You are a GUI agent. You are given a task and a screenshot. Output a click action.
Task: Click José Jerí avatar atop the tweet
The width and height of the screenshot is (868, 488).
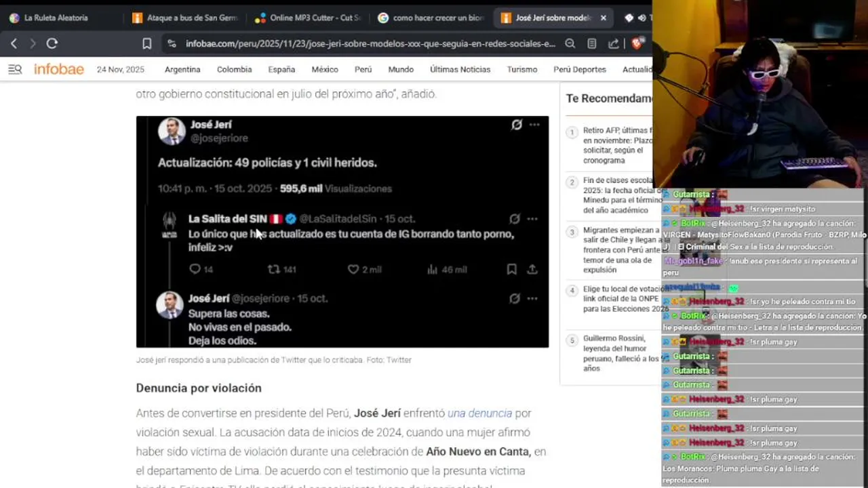pyautogui.click(x=172, y=131)
